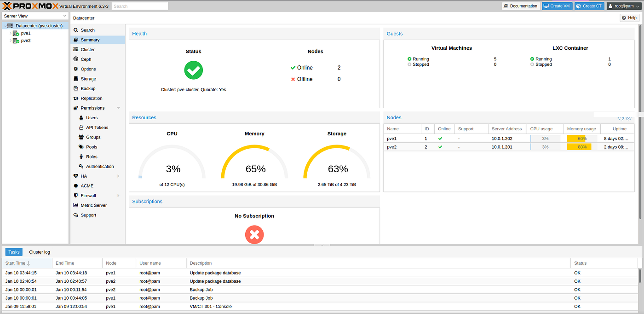Click the Backup floppy disk icon
This screenshot has height=314, width=644.
[x=76, y=88]
